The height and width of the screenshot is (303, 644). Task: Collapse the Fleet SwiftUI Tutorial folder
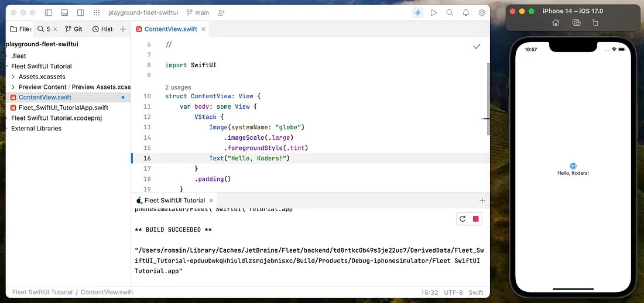pos(6,66)
